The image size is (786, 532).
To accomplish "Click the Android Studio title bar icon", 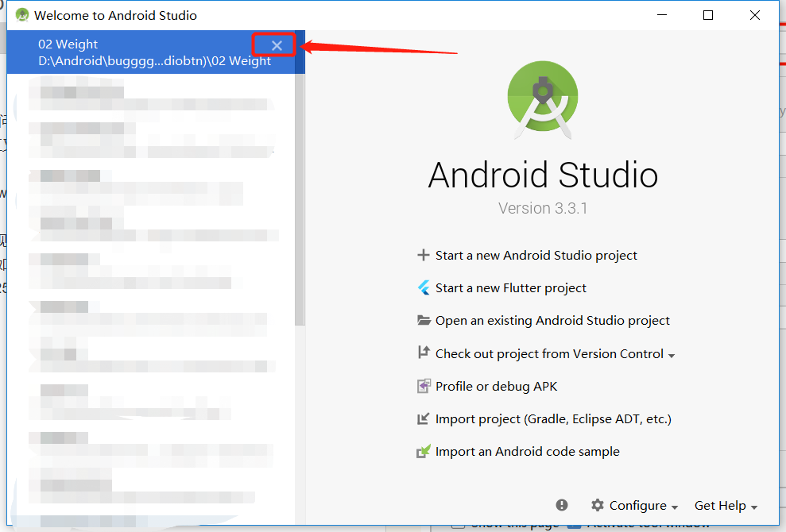I will 22,15.
